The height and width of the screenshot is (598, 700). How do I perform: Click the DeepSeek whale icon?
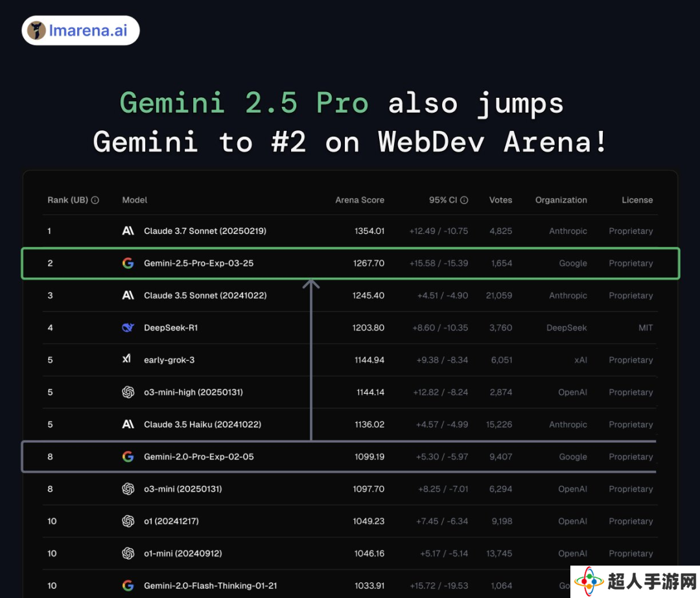128,328
